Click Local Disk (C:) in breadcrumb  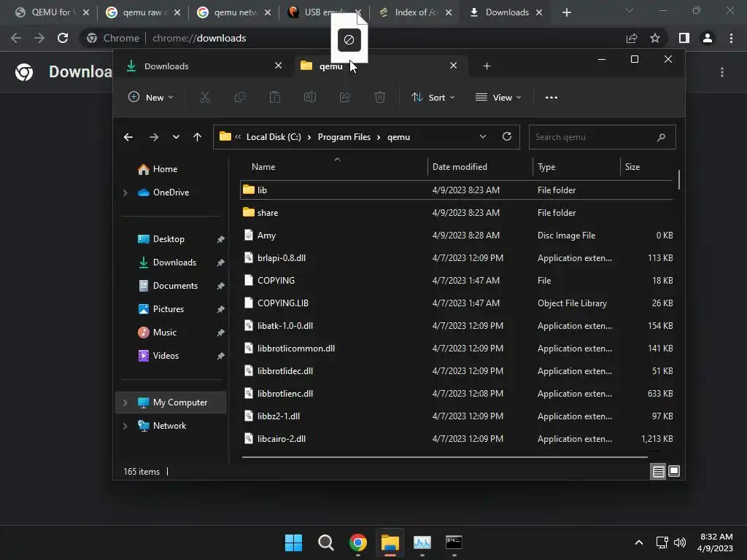(274, 136)
